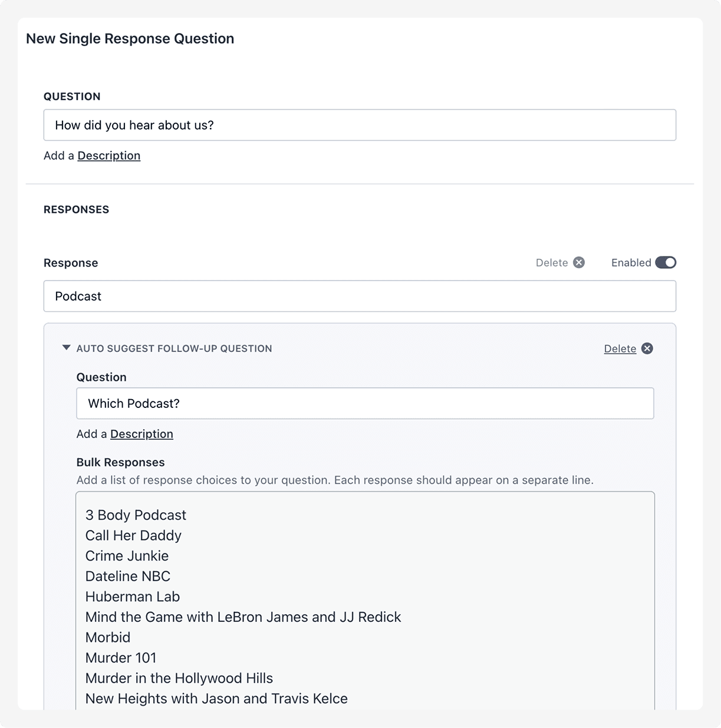Click the '3 Body Podcast' line in bulk responses
This screenshot has height=728, width=721.
pos(136,515)
